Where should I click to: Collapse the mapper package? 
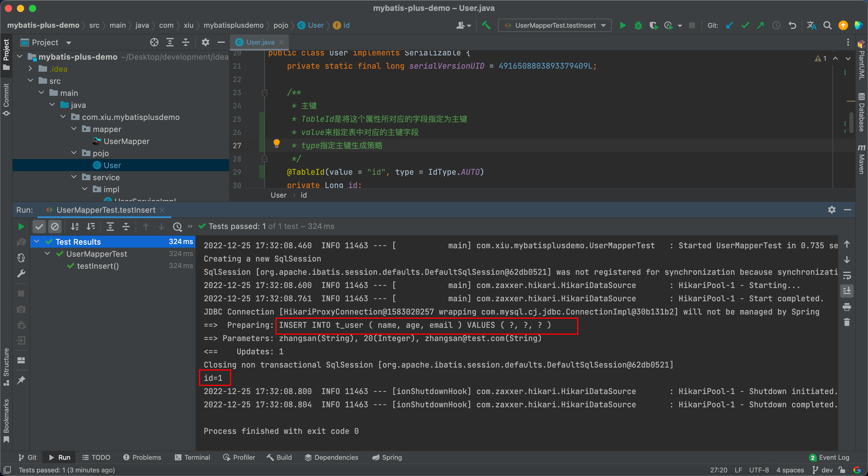click(74, 129)
